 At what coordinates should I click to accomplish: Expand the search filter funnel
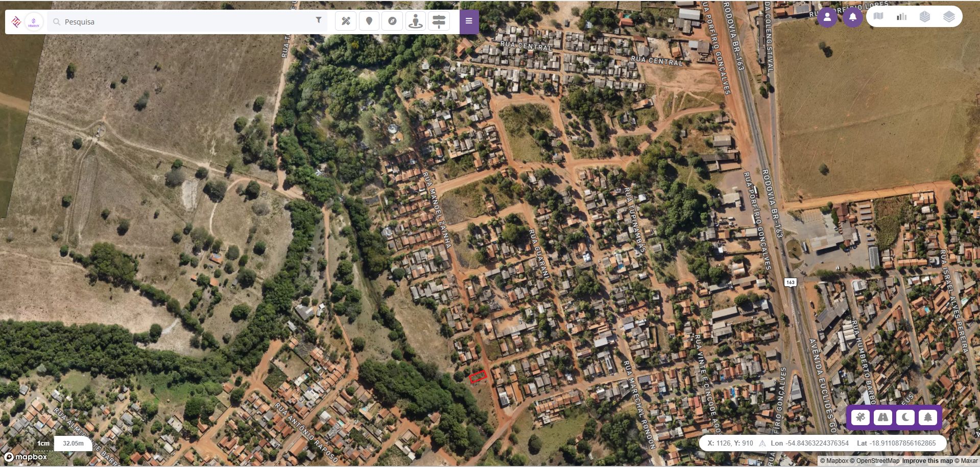318,20
